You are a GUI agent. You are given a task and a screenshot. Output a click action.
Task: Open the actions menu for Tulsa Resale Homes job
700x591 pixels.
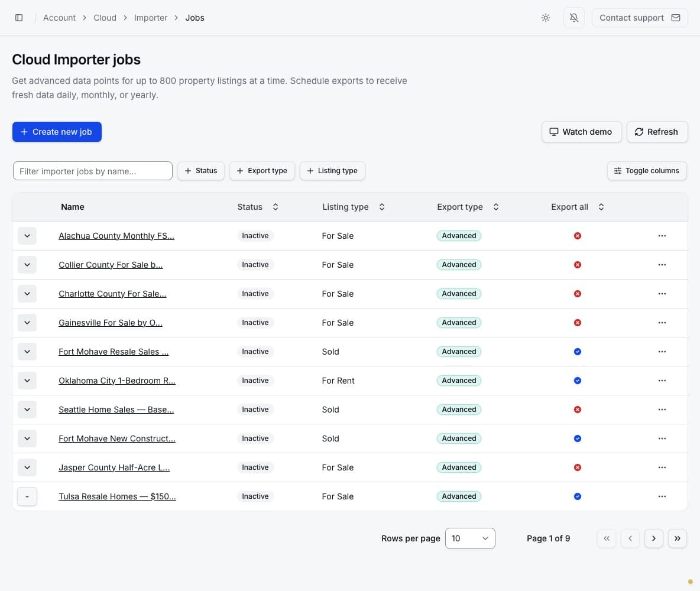662,496
